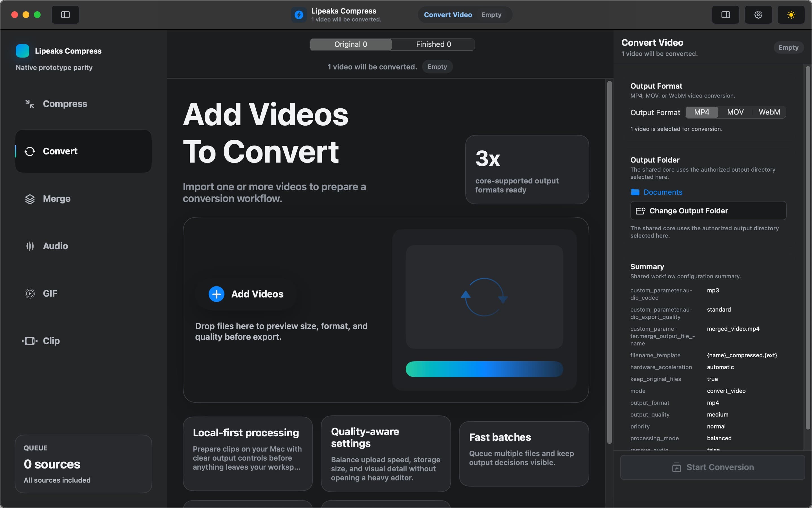Click the Empty badge below Original tab
The height and width of the screenshot is (508, 812).
pyautogui.click(x=437, y=67)
